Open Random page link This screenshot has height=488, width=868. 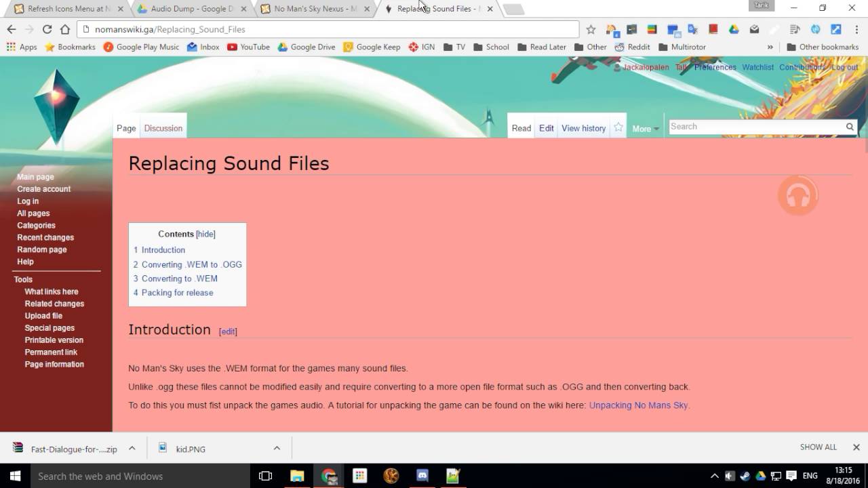(x=42, y=249)
